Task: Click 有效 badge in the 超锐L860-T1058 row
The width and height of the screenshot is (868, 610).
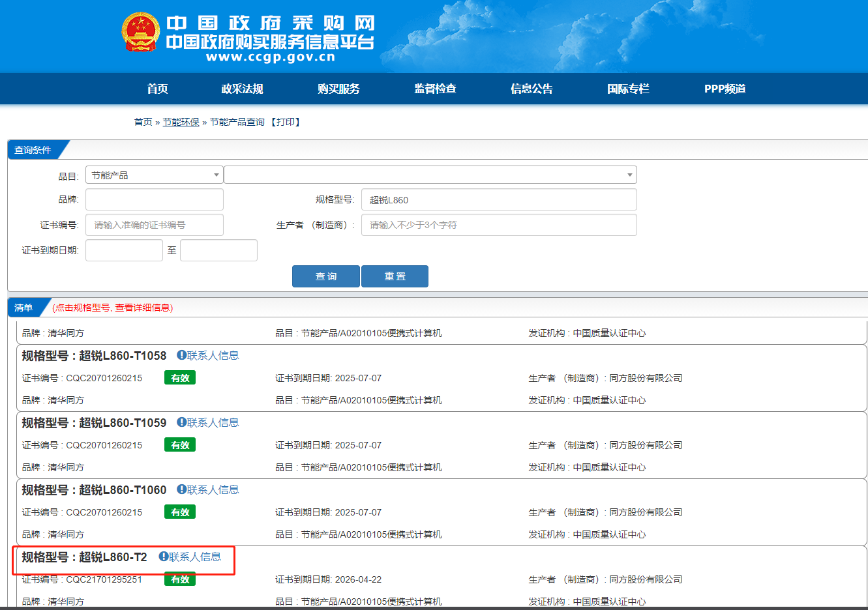Action: click(180, 378)
